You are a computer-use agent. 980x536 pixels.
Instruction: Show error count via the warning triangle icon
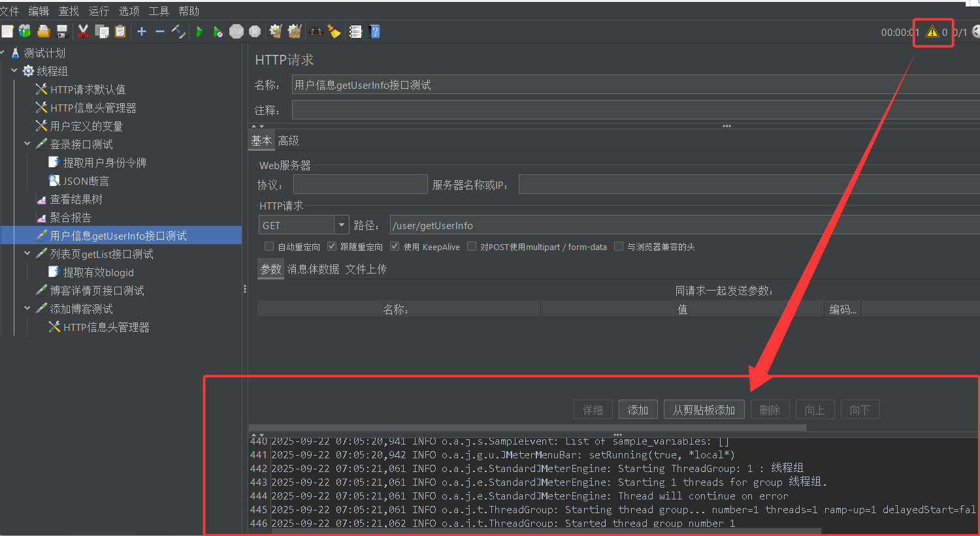(x=933, y=31)
